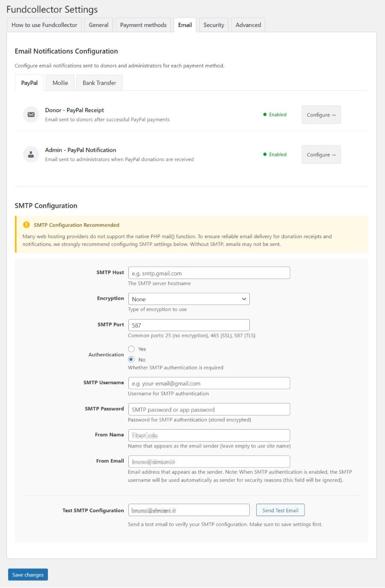Click the envelope icon beside Donor PayPal Receipt
Viewport: 385px width, 588px height.
31,114
